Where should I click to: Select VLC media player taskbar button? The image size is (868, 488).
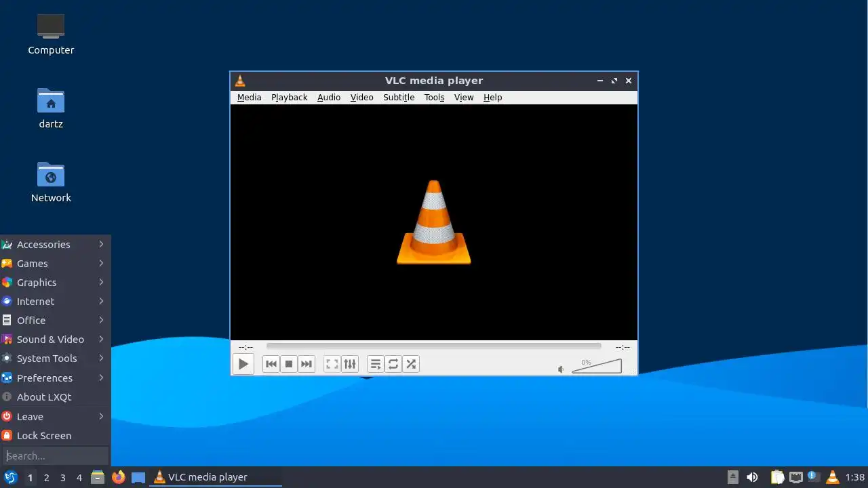click(x=216, y=477)
